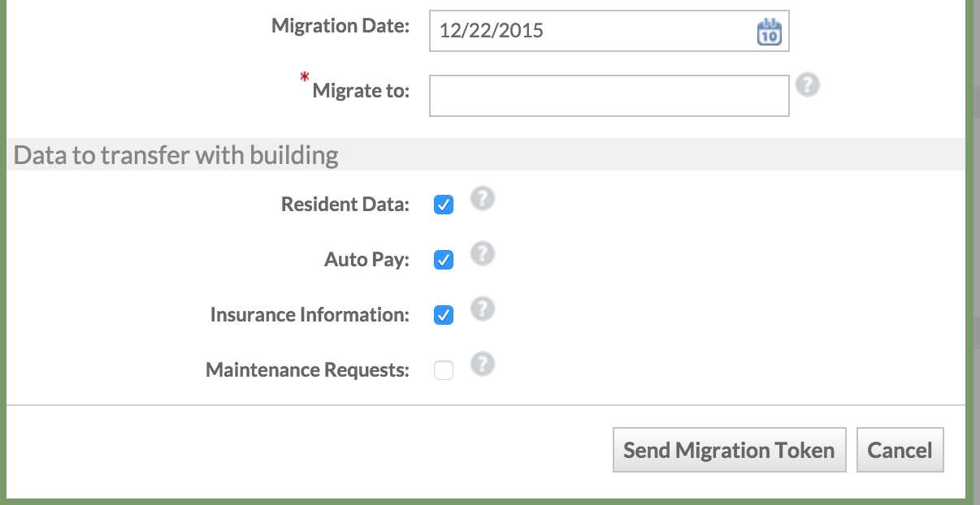Open the Insurance Information help tooltip

(x=483, y=309)
